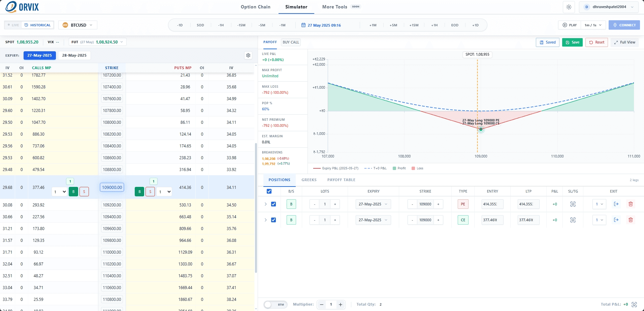Exit the 109000 CE position with exit arrow icon
This screenshot has width=644, height=311.
616,220
